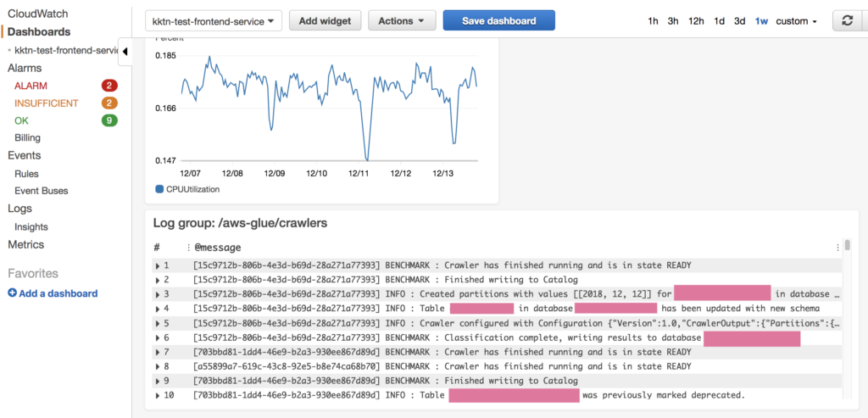Expand log row 5

tap(159, 323)
